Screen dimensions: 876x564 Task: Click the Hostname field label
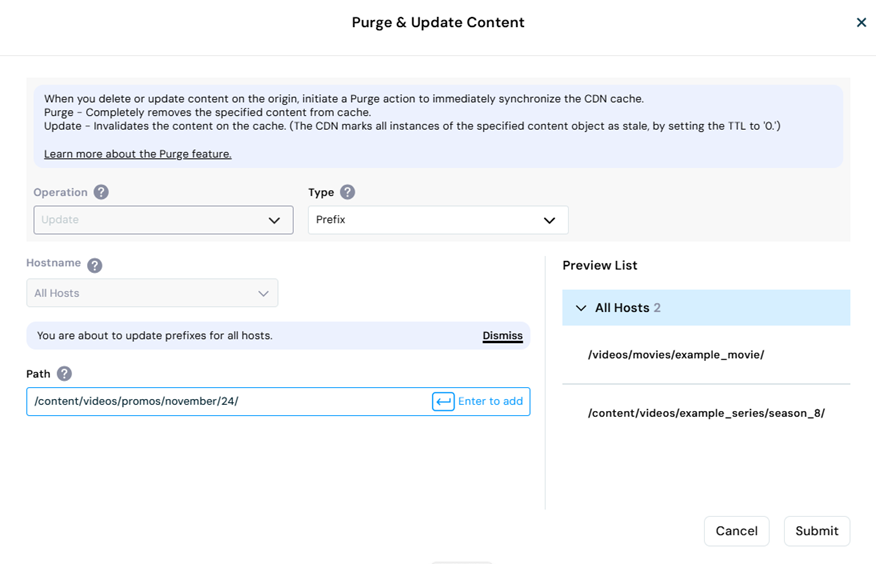click(x=54, y=263)
